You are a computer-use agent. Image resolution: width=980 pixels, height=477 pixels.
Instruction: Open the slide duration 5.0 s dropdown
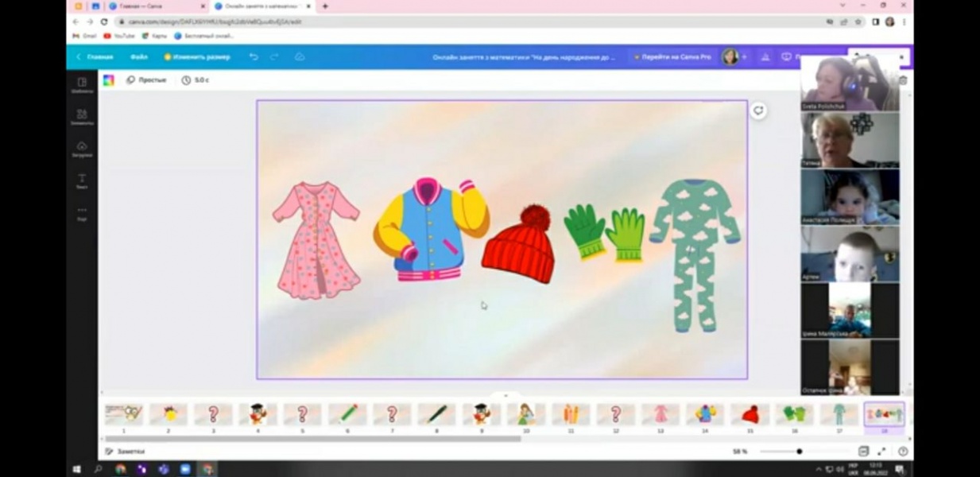pyautogui.click(x=196, y=80)
